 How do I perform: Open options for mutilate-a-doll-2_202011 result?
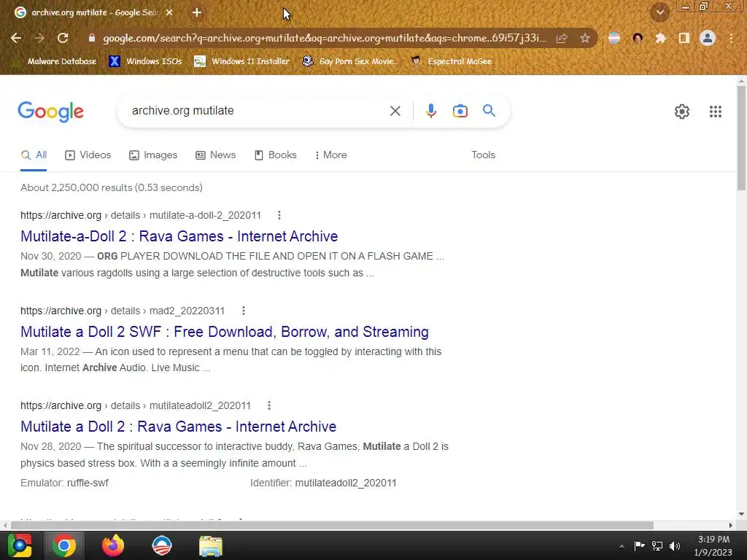(x=279, y=215)
